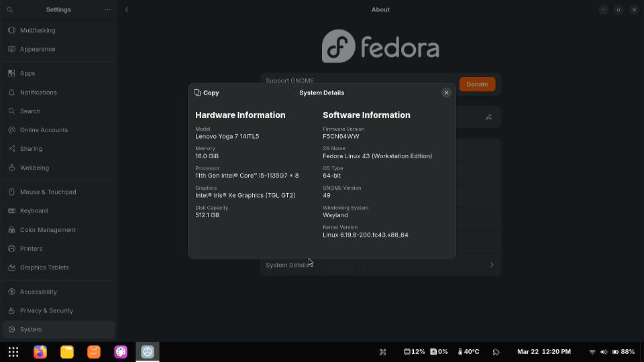Click the OS type value 64-bit
This screenshot has height=362, width=644.
pos(331,176)
